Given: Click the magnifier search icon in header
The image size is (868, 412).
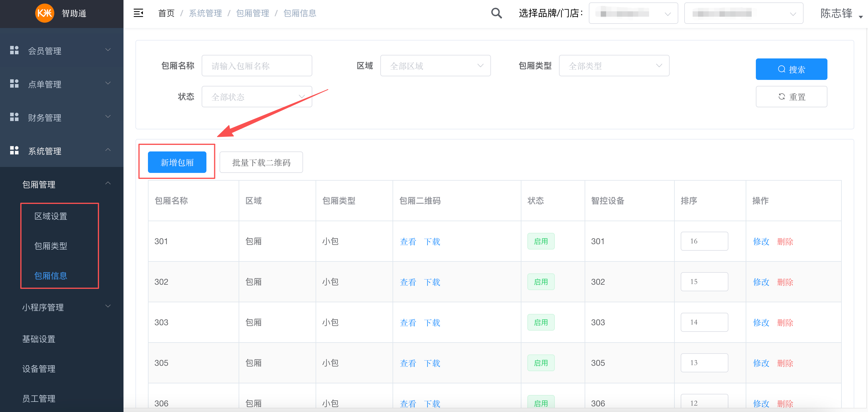Looking at the screenshot, I should point(496,13).
